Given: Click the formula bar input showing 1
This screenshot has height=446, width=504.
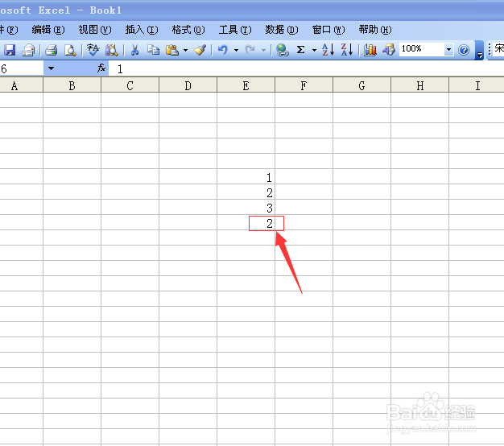Looking at the screenshot, I should tap(306, 68).
